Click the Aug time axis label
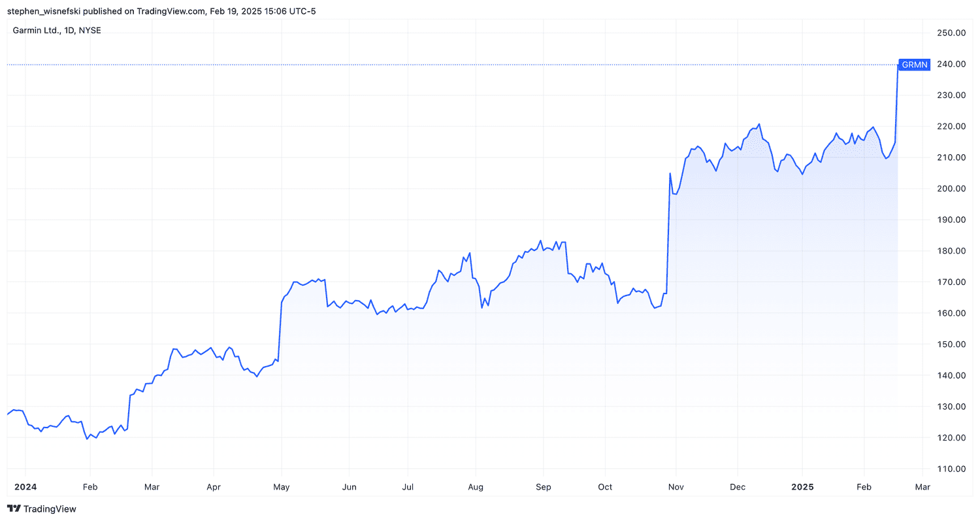 tap(476, 487)
